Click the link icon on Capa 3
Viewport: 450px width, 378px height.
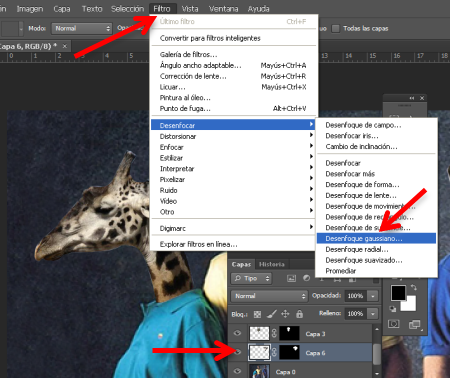(274, 333)
